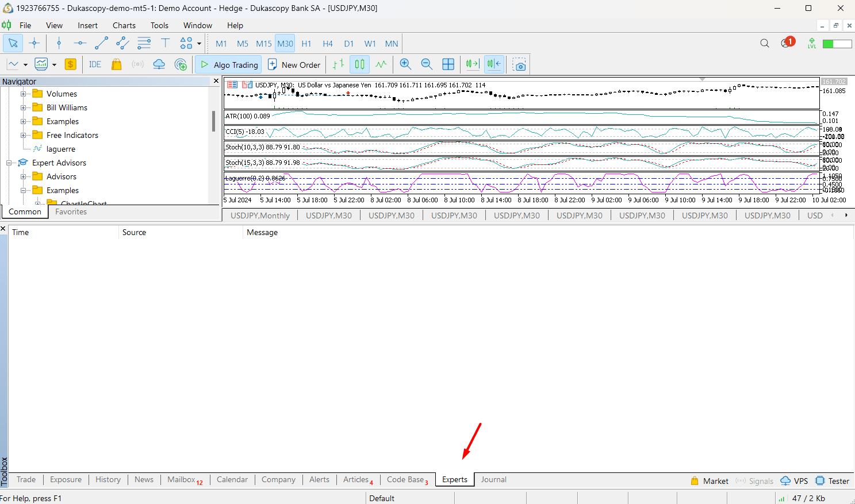This screenshot has height=504, width=855.
Task: Open the Code Base tab
Action: [x=407, y=479]
